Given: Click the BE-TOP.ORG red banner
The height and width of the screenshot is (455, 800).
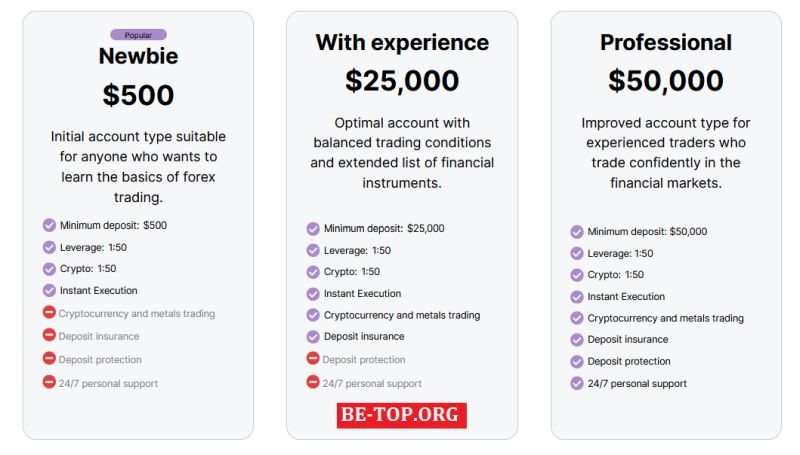Looking at the screenshot, I should pyautogui.click(x=402, y=415).
